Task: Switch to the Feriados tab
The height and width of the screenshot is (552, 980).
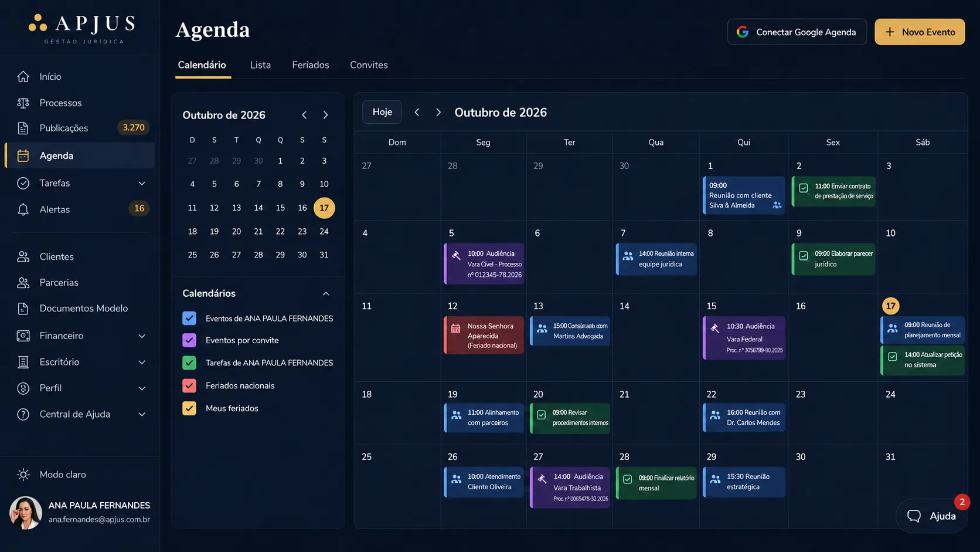Action: point(311,65)
